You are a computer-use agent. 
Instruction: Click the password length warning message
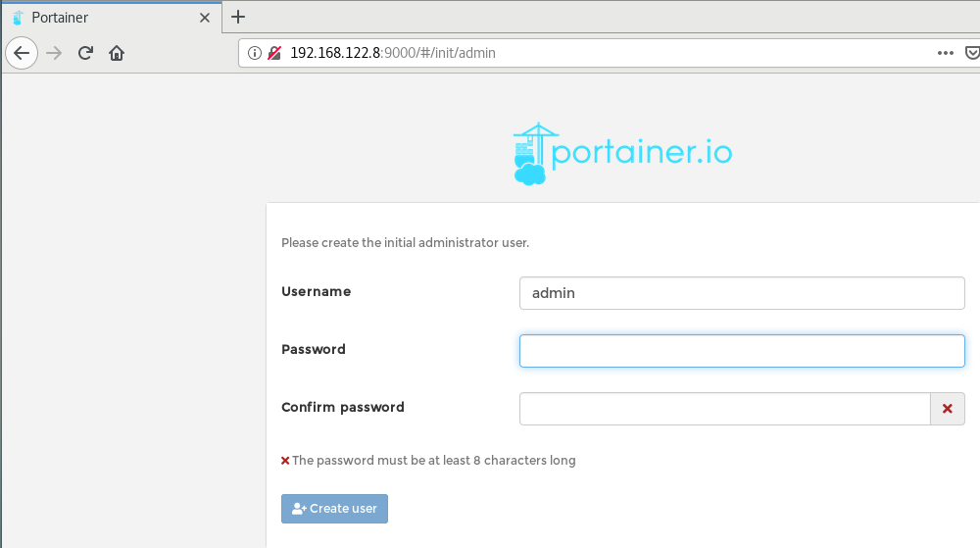pos(428,461)
